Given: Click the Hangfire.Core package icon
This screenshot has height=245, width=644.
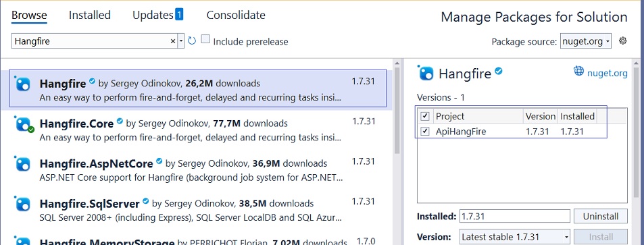Looking at the screenshot, I should (24, 124).
